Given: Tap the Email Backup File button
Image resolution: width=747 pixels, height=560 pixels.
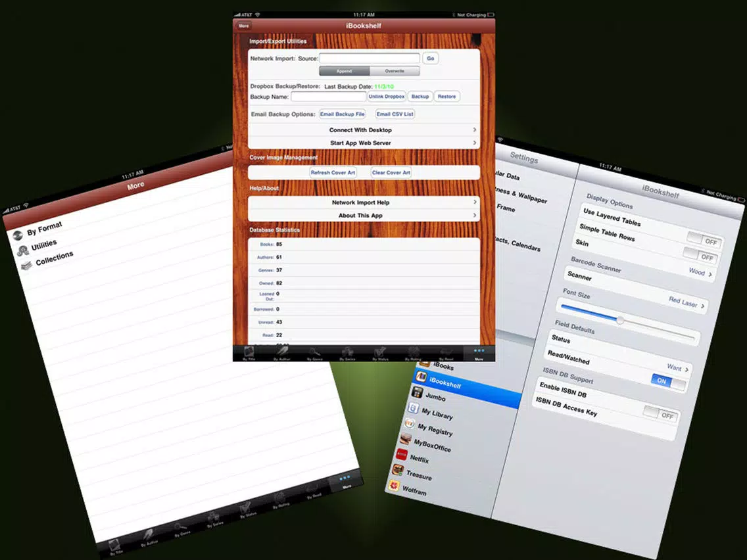Looking at the screenshot, I should pos(342,114).
